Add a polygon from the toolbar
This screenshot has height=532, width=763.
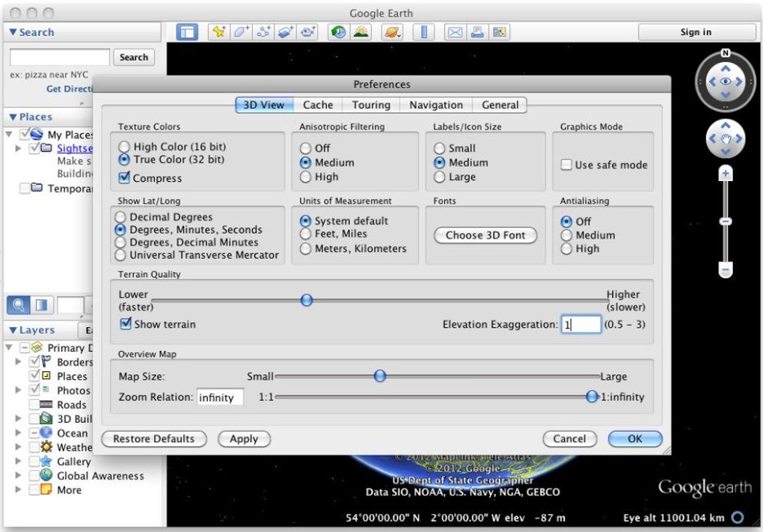click(242, 32)
